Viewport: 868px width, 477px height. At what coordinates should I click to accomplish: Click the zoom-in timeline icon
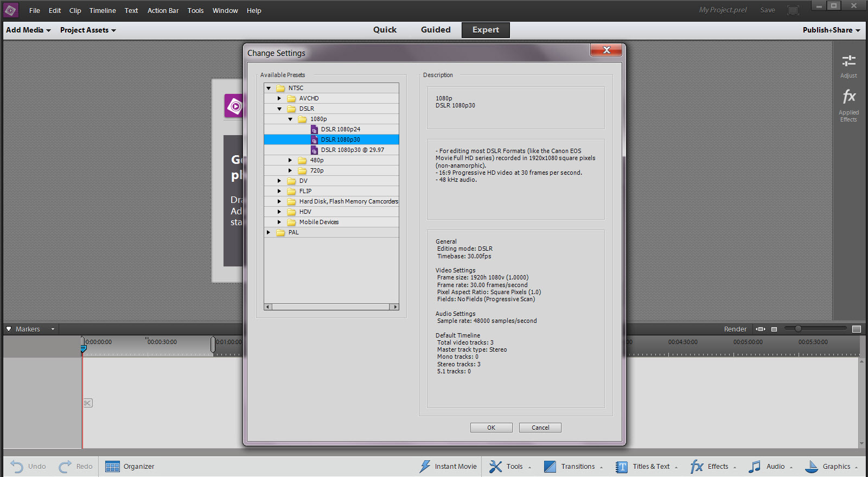tap(857, 329)
